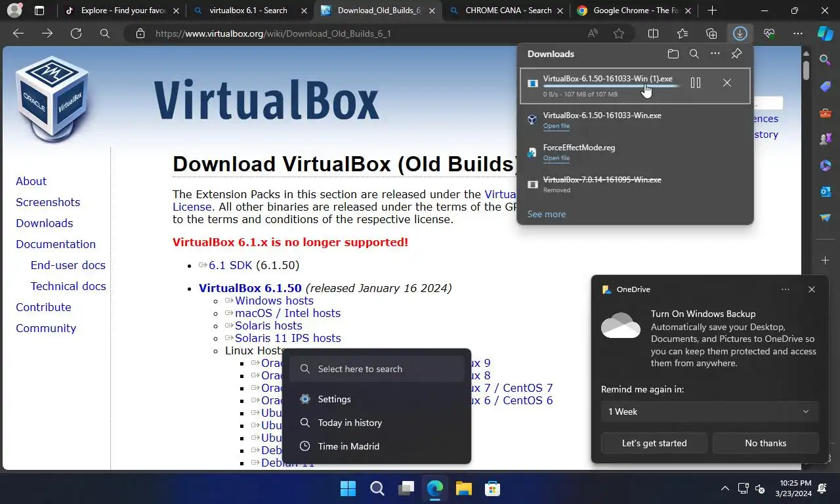Choose Today in history suggestion
This screenshot has width=840, height=504.
[x=377, y=423]
